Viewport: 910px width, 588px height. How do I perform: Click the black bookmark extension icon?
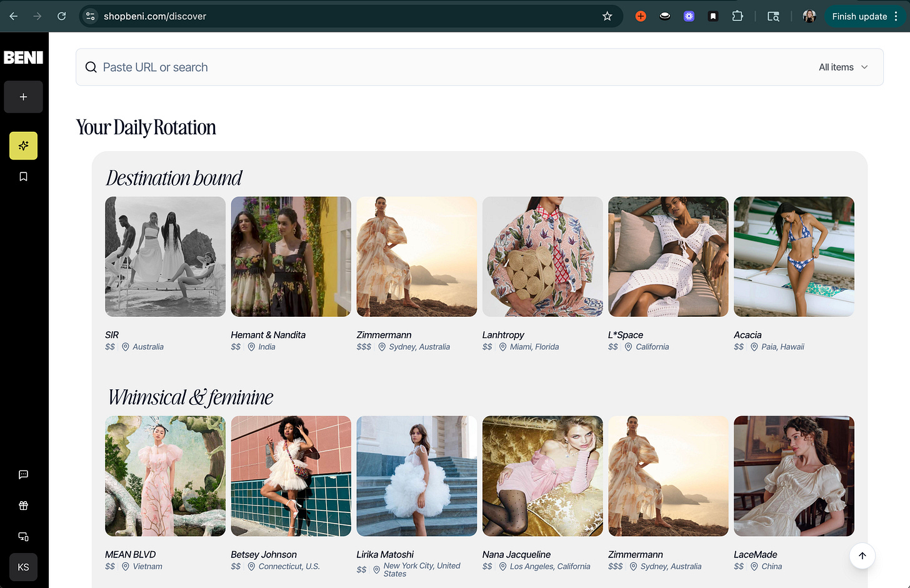point(713,16)
